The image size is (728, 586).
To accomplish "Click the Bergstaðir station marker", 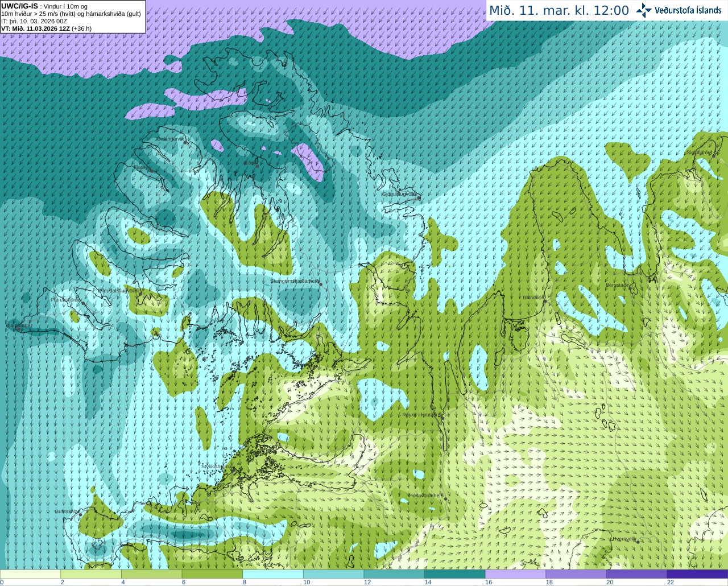I will click(x=631, y=289).
